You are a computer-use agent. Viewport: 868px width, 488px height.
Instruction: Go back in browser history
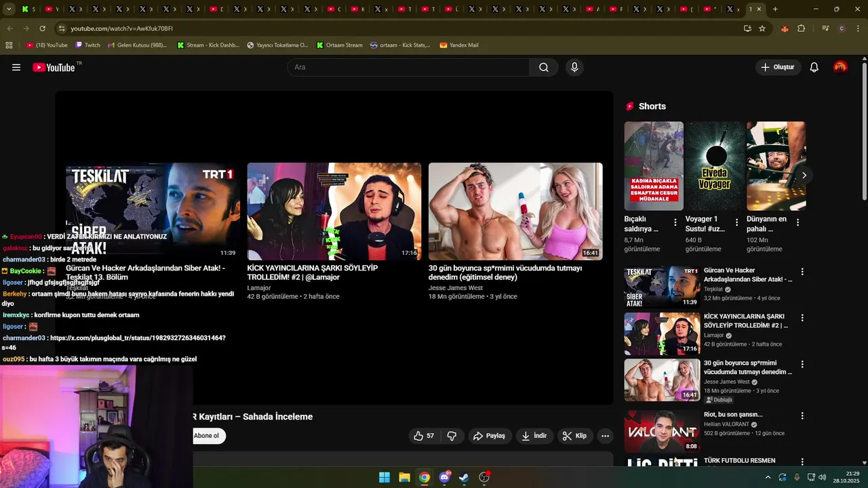[9, 28]
